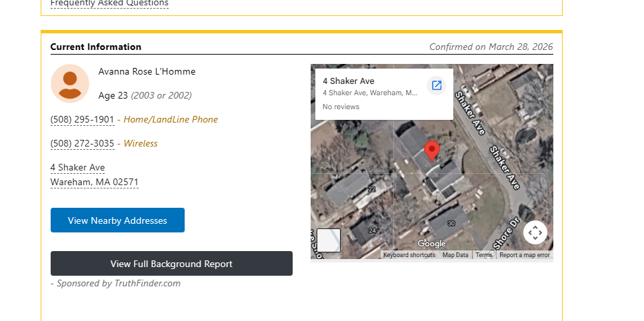Open the map camera controls button
Image resolution: width=644 pixels, height=321 pixels.
(535, 232)
